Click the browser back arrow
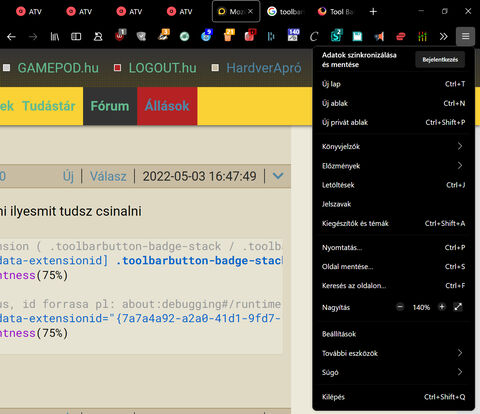Viewport: 480px width, 414px height. (x=11, y=36)
